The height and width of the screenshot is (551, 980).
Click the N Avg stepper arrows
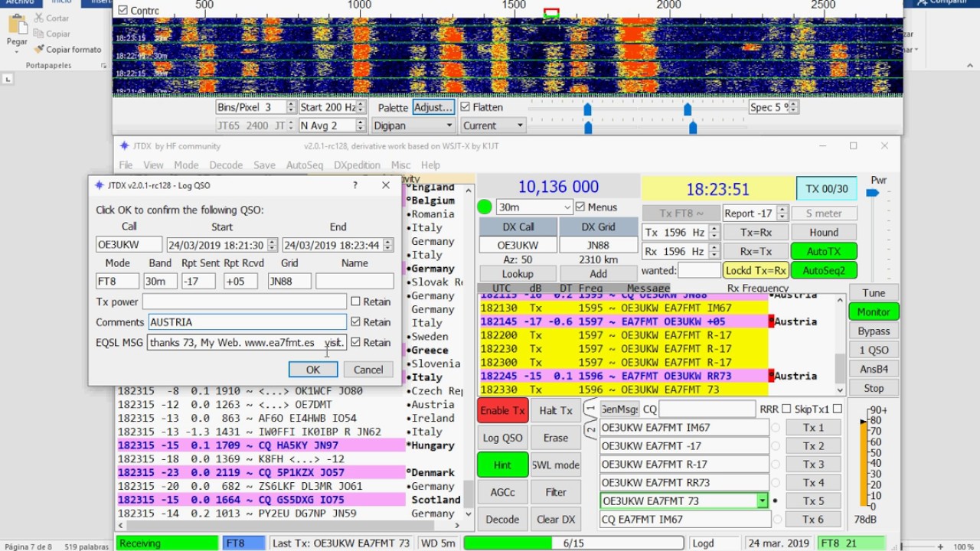(x=361, y=126)
